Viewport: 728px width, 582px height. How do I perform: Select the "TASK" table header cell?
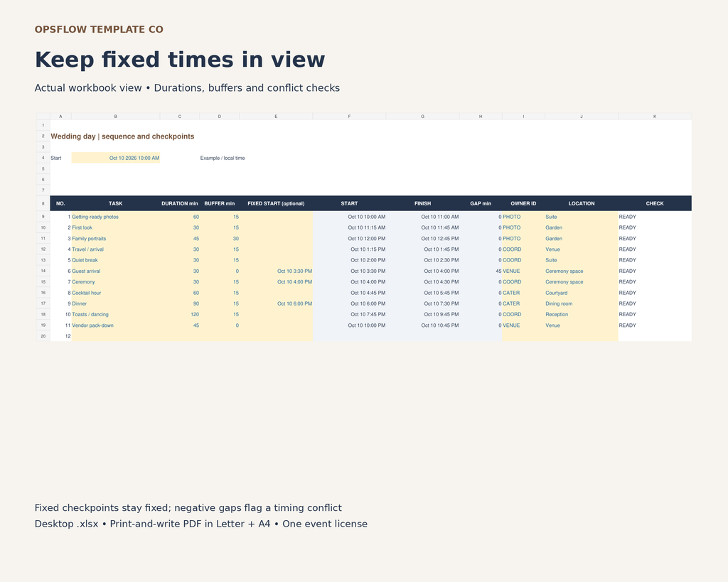point(116,203)
